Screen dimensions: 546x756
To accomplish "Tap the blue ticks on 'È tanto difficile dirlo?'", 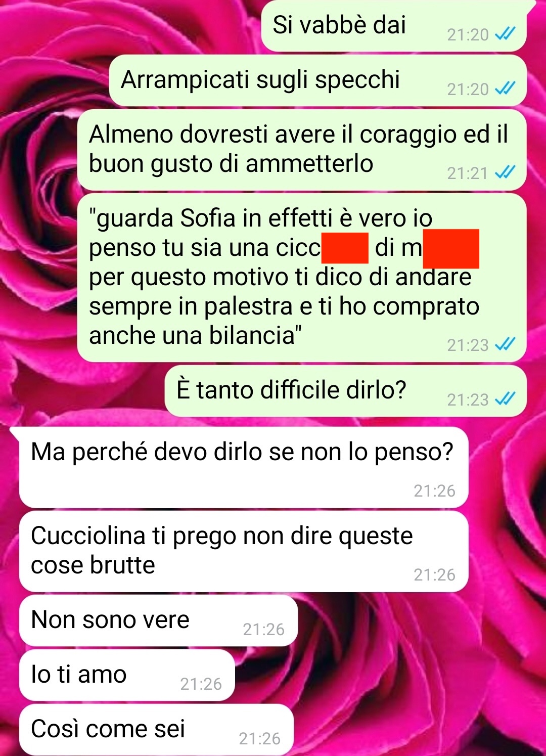I will click(505, 399).
